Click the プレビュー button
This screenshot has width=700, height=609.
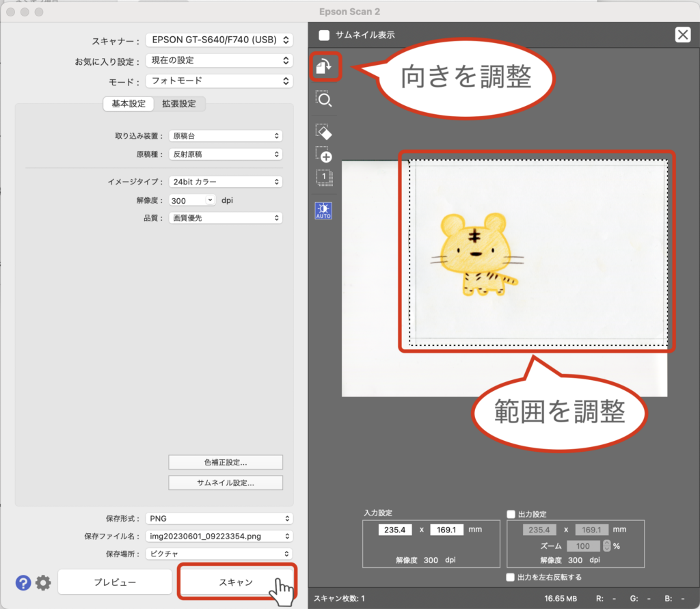[115, 582]
